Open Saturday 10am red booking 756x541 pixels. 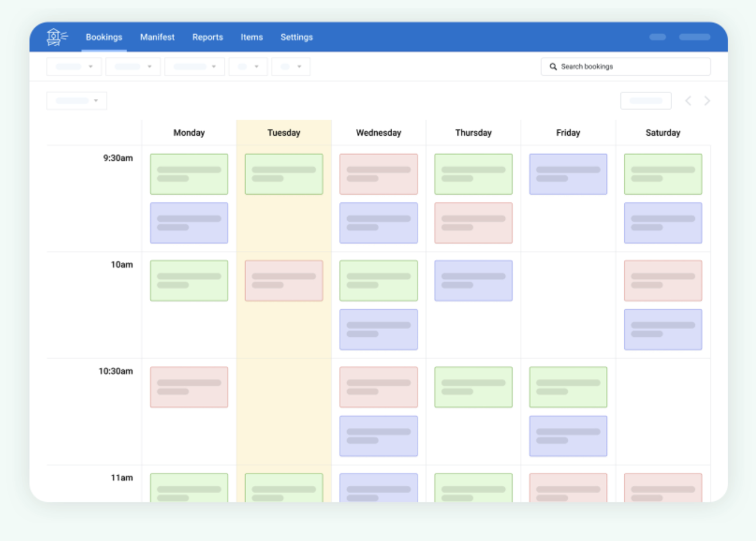pyautogui.click(x=663, y=281)
